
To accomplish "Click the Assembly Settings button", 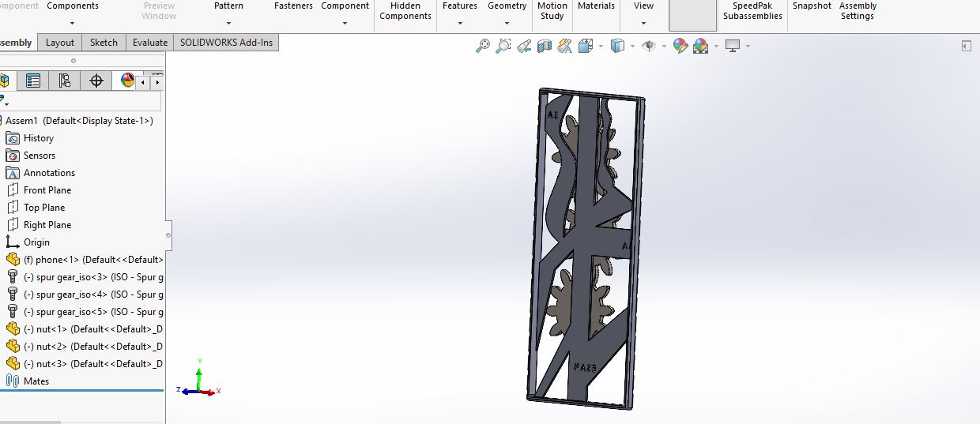I will [857, 11].
